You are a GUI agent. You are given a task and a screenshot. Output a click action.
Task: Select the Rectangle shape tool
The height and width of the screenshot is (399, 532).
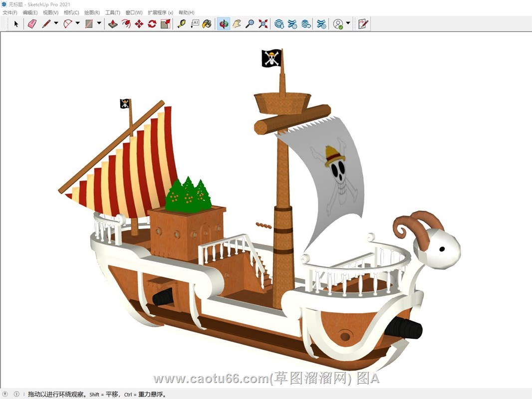(89, 24)
